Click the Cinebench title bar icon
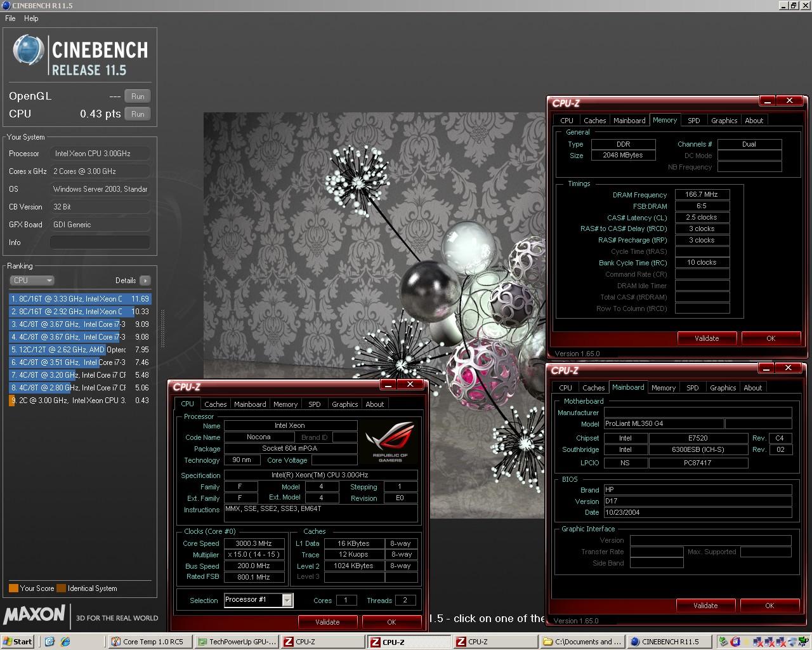 point(6,5)
